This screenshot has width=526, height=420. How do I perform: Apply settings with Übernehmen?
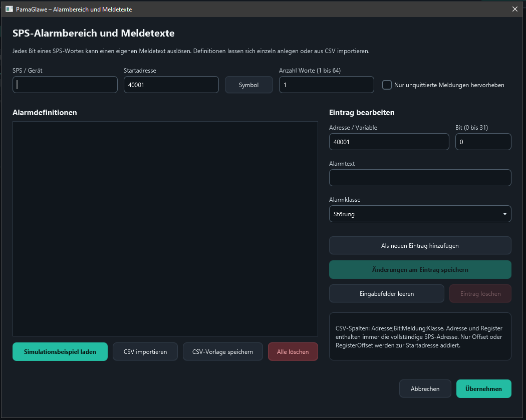coord(484,389)
